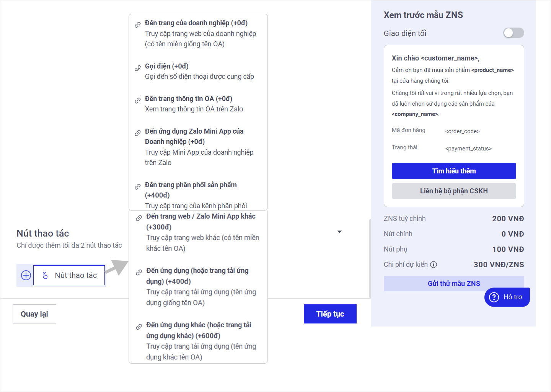Click link icon beside Đến trang phân phối sản phẩm
This screenshot has height=392, width=551.
click(x=138, y=187)
